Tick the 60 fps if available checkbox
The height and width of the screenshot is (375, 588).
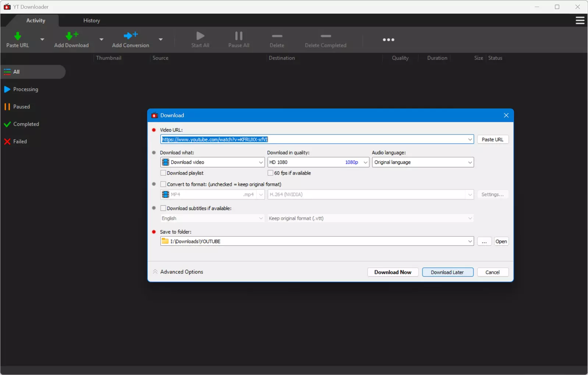[x=270, y=173]
